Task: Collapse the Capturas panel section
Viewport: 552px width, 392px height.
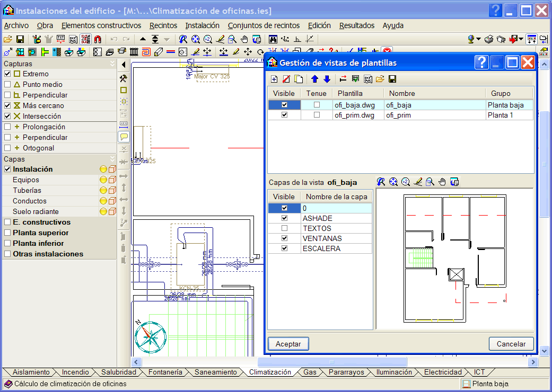Action: click(x=112, y=64)
